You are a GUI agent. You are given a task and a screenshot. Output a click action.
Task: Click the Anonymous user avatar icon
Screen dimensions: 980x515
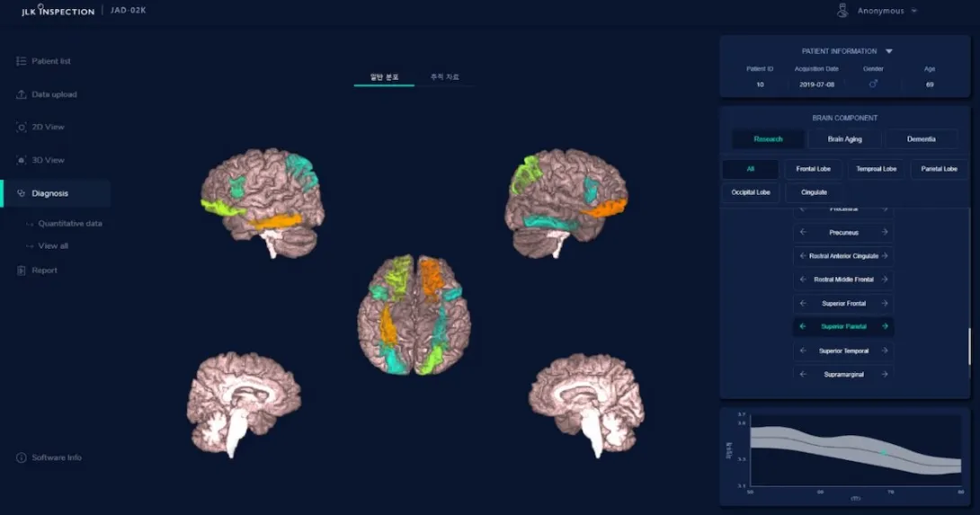tap(842, 11)
